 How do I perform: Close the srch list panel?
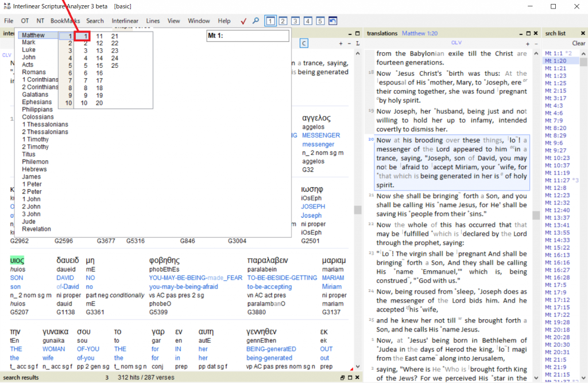(583, 33)
